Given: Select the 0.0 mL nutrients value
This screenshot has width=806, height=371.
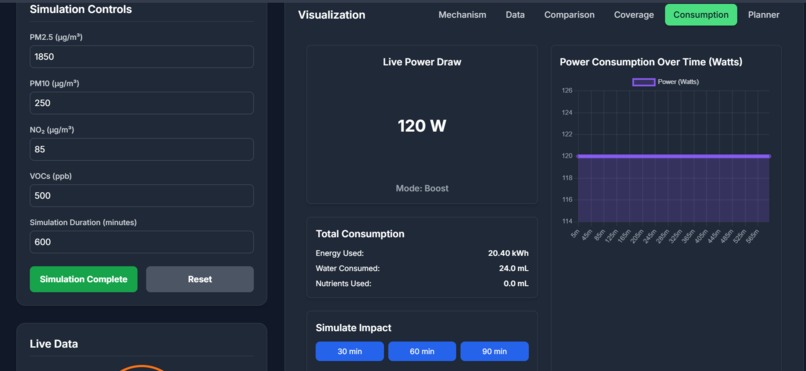Looking at the screenshot, I should [x=516, y=283].
